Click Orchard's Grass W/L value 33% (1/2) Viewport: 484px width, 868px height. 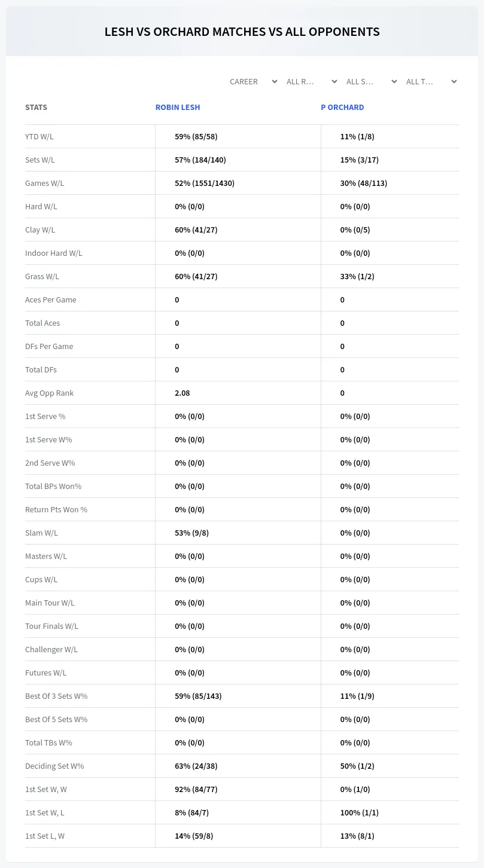tap(357, 276)
